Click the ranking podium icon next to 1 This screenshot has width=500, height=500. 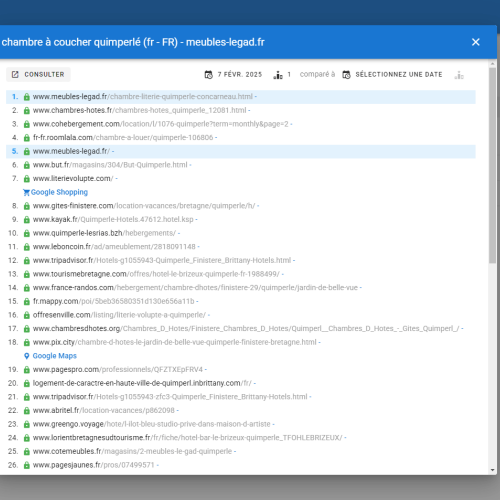(x=278, y=75)
